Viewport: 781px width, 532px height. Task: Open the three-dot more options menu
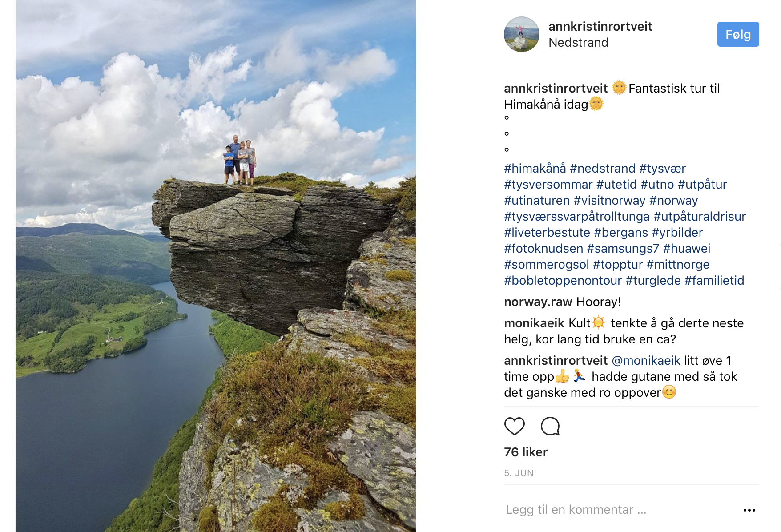749,510
